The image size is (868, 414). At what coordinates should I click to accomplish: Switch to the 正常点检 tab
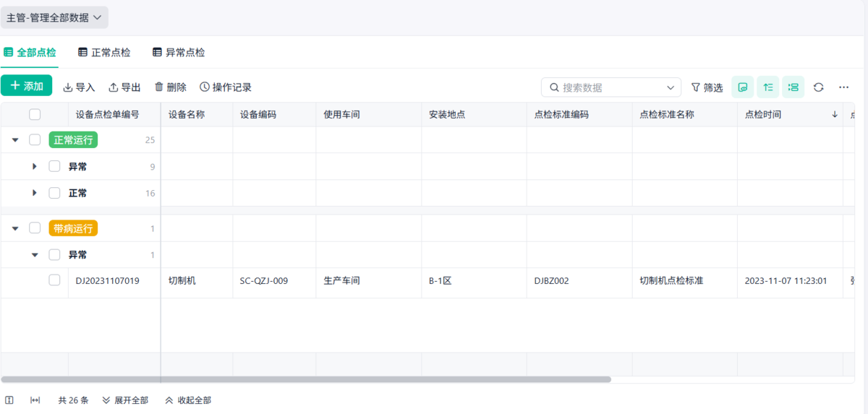(104, 53)
